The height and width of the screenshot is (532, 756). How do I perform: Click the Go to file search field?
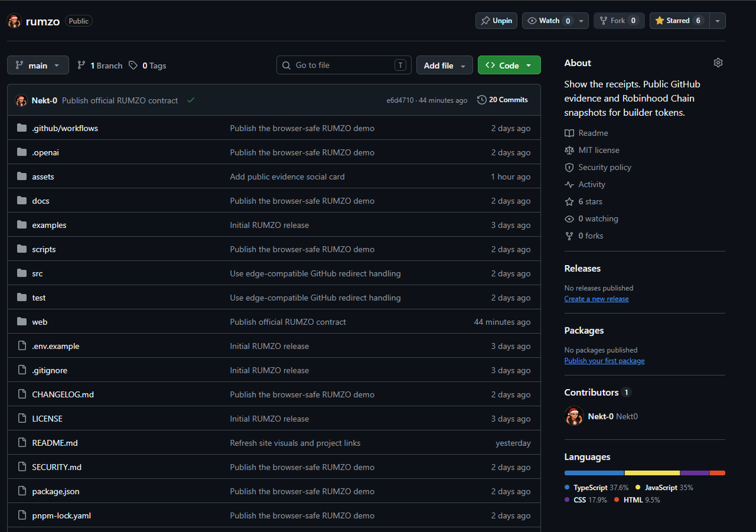[x=344, y=65]
